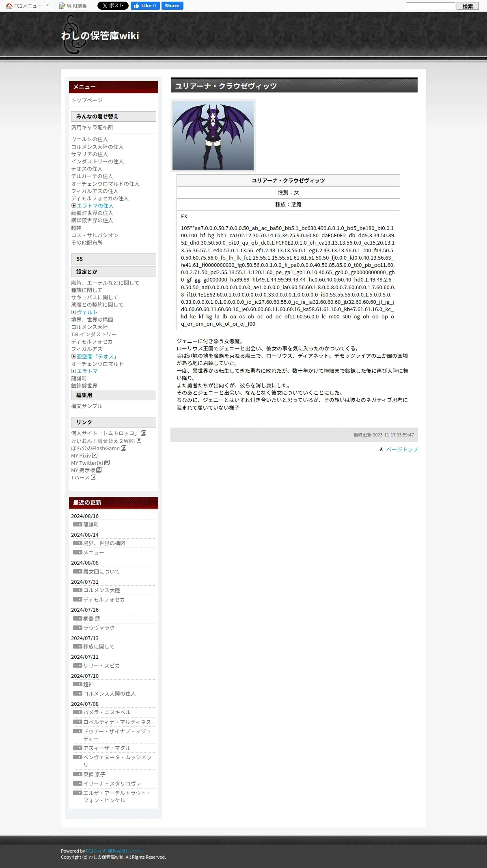The width and height of the screenshot is (487, 868).
Task: Open 汎用キャラ配布所 link
Action: [x=92, y=127]
